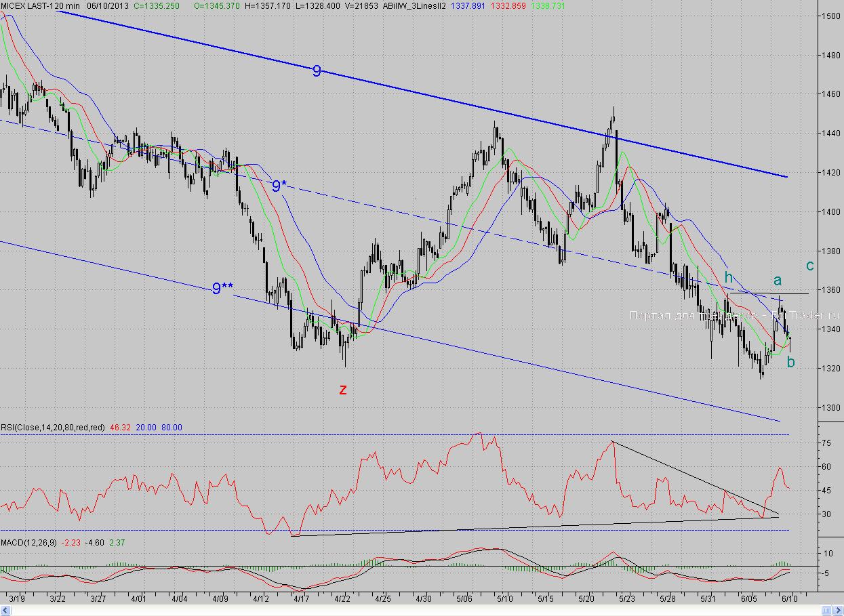This screenshot has height=616, width=844.
Task: Select the "9*" dashed channel line label
Action: click(x=279, y=186)
